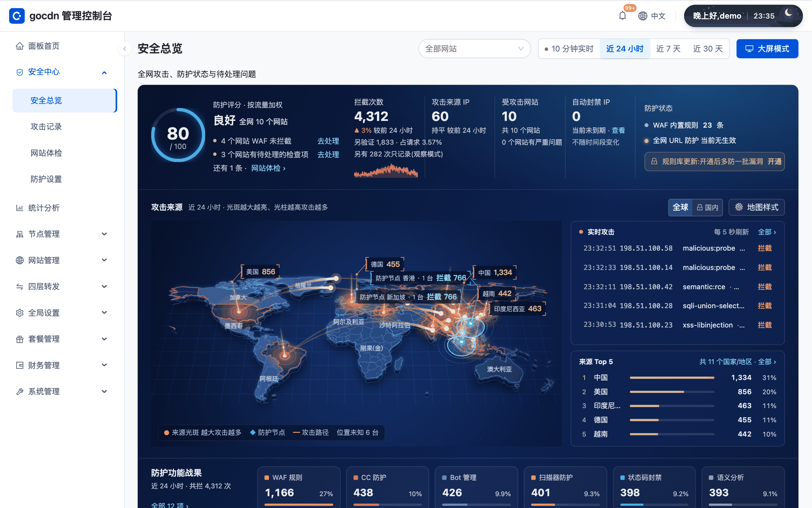Click 美国 progress bar in 来源 Top 5

pos(672,392)
